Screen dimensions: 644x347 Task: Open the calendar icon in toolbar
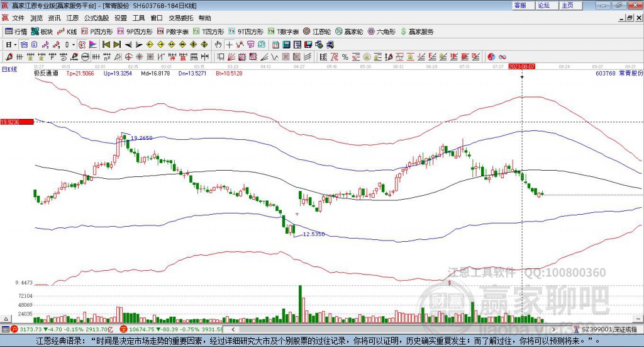pyautogui.click(x=275, y=45)
